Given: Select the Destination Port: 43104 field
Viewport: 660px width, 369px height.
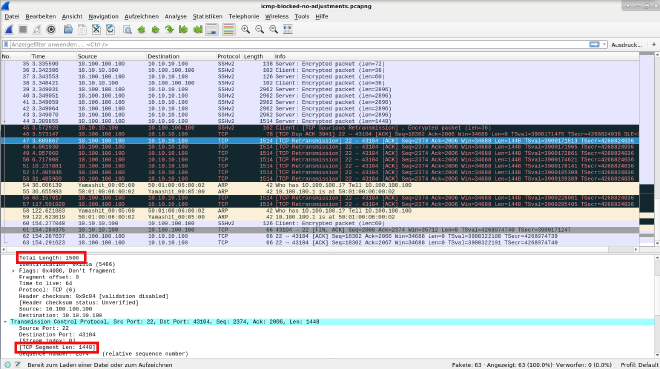Looking at the screenshot, I should [57, 334].
